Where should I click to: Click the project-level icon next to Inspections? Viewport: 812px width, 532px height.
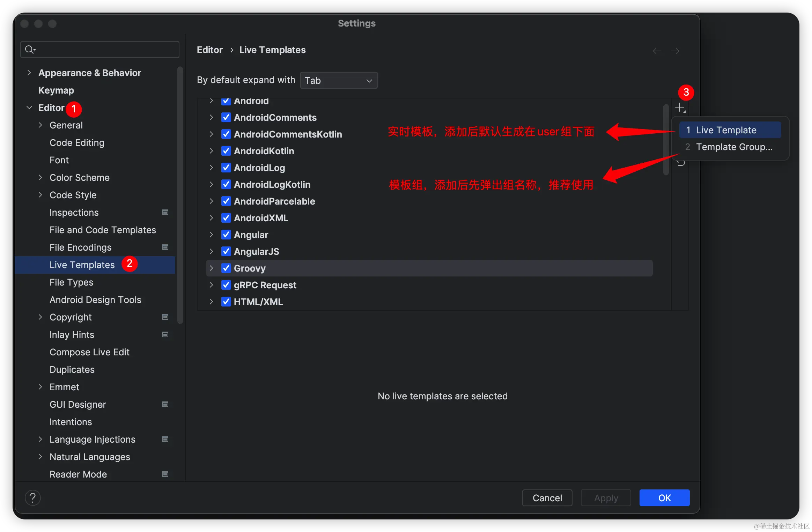coord(165,212)
